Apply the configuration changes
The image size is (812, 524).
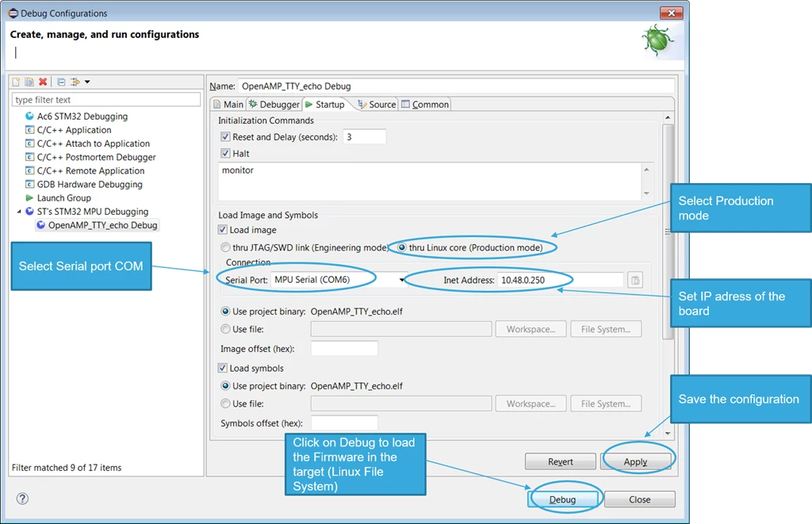pyautogui.click(x=635, y=461)
